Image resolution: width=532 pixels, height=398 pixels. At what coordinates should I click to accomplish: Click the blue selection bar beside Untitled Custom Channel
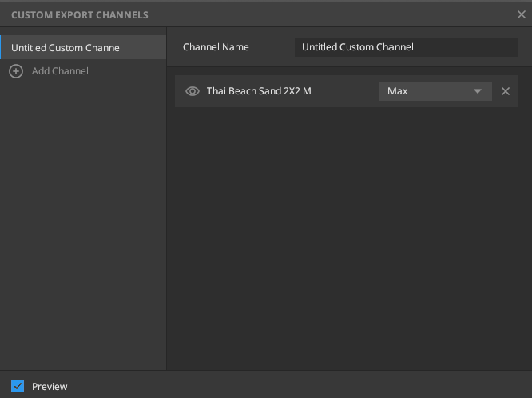tap(2, 48)
